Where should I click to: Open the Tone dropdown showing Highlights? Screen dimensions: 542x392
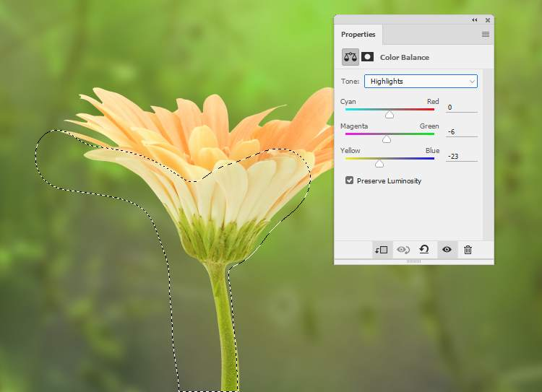[421, 81]
